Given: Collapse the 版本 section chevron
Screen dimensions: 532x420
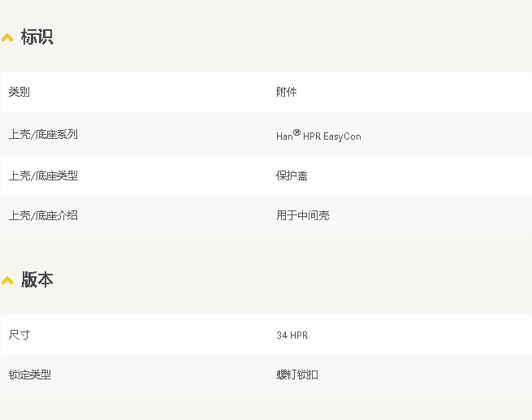Looking at the screenshot, I should [x=7, y=280].
